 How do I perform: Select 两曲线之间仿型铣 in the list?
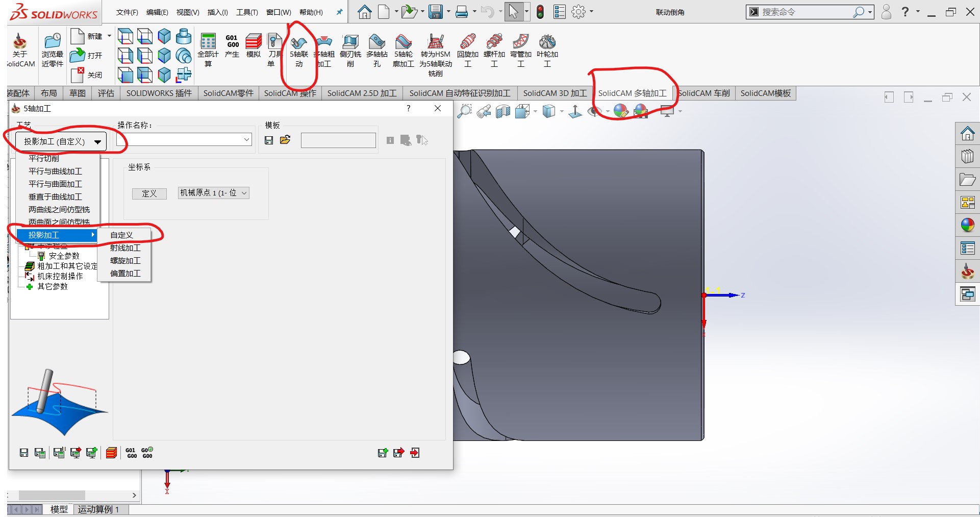59,209
